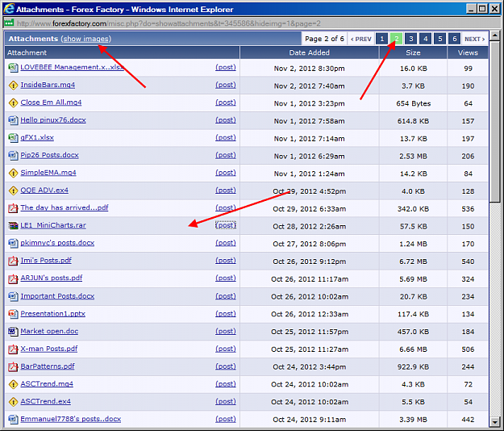
Task: Click the size value 654 Bytes
Action: (414, 103)
